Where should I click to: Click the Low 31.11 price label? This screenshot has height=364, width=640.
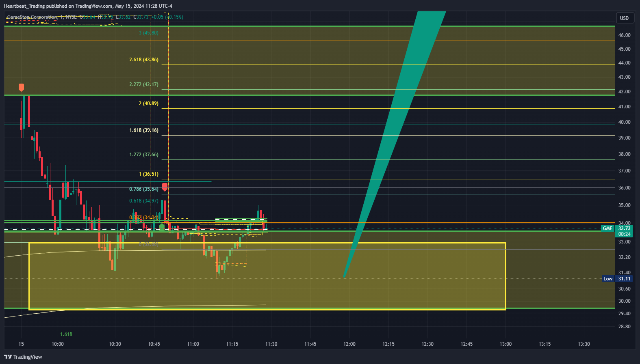tap(617, 279)
